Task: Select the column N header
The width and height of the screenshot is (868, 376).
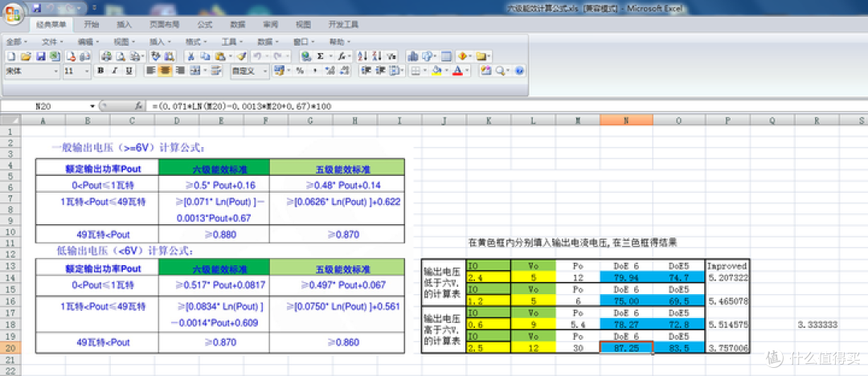Action: click(x=626, y=121)
